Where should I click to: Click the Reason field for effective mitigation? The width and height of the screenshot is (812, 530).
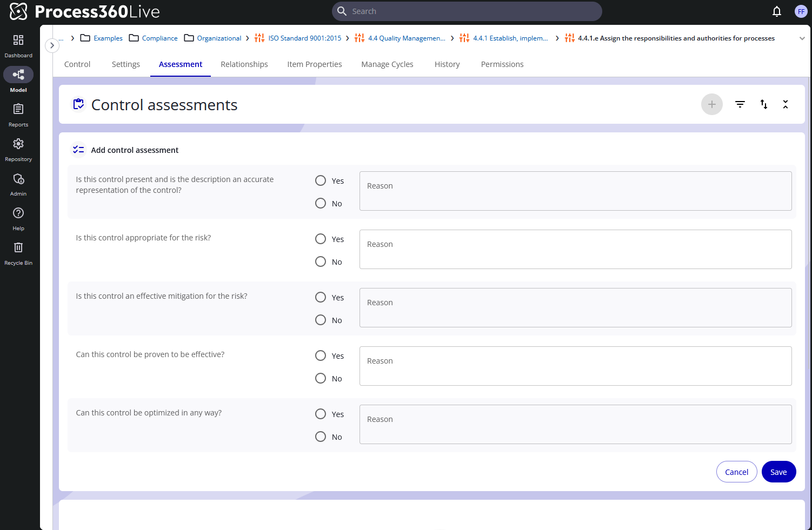(575, 307)
